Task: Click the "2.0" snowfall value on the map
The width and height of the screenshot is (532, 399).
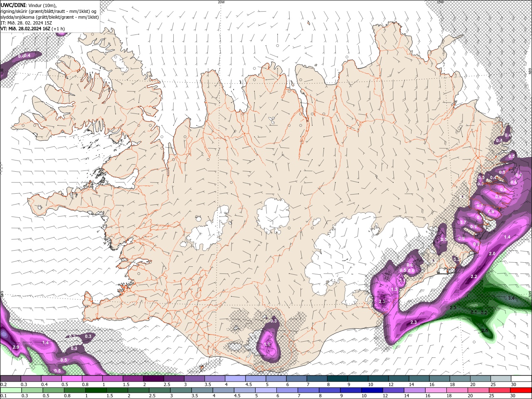Action: 492,254
